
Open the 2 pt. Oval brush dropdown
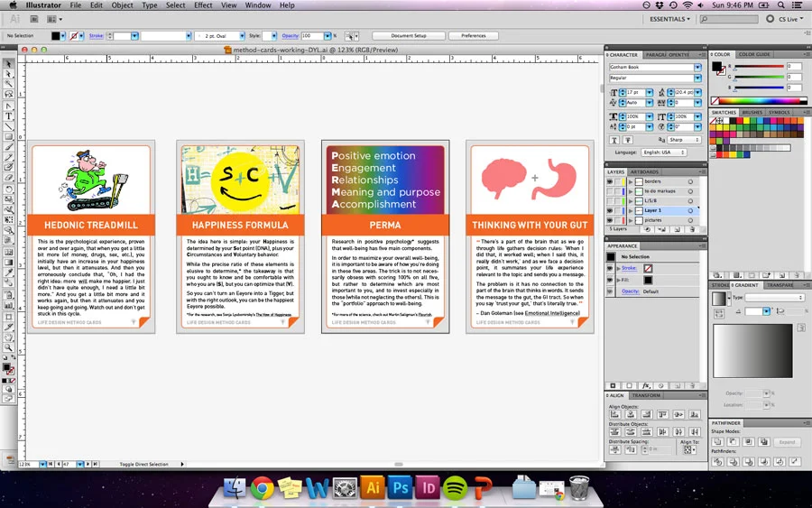click(242, 36)
